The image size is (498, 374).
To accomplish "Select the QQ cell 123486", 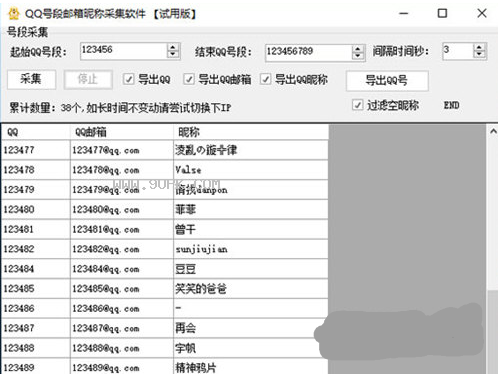I will (36, 309).
